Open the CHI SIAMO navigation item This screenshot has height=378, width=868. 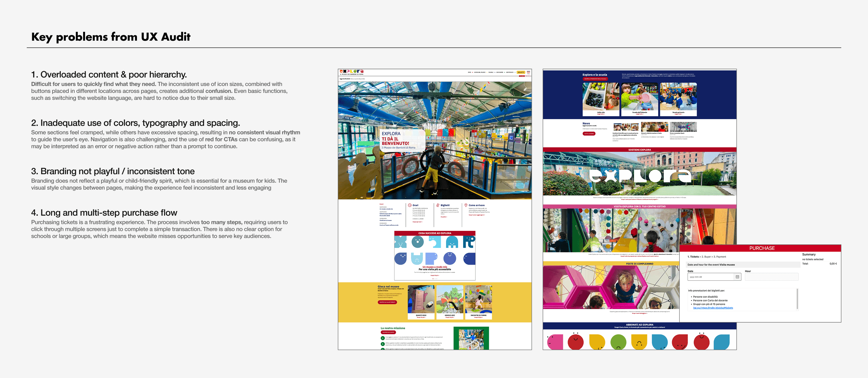[499, 72]
